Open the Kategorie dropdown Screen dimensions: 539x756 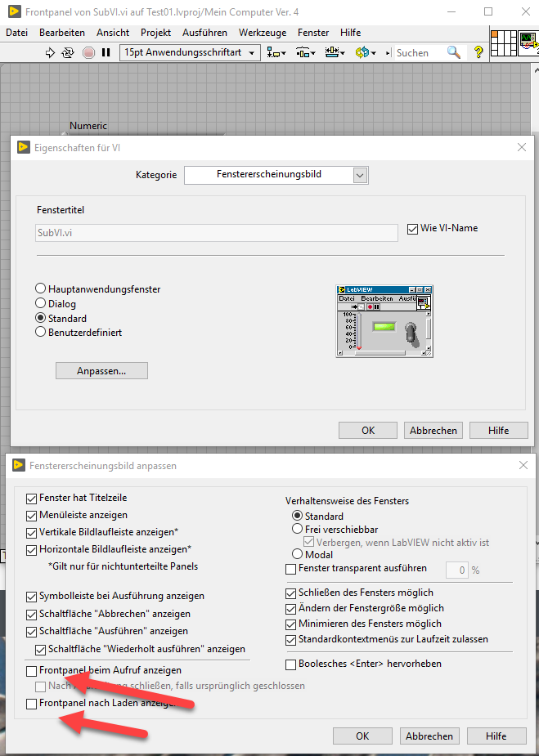[x=276, y=175]
